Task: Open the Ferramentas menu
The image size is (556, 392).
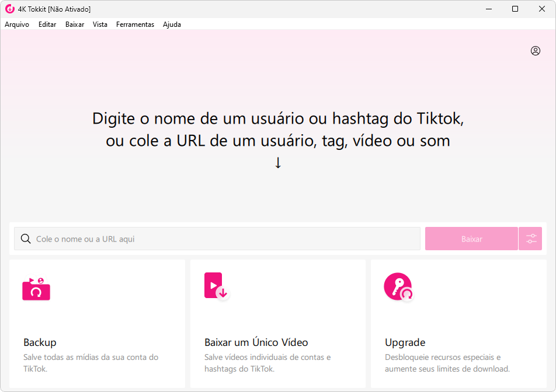Action: (135, 24)
